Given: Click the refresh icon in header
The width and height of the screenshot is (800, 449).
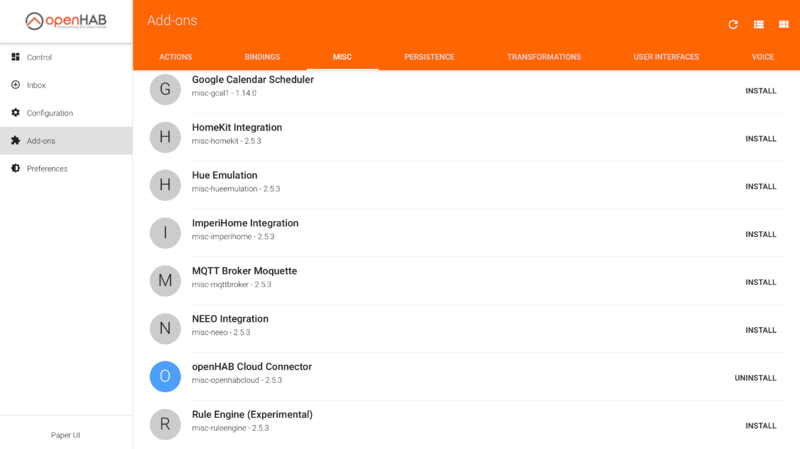Looking at the screenshot, I should 732,24.
